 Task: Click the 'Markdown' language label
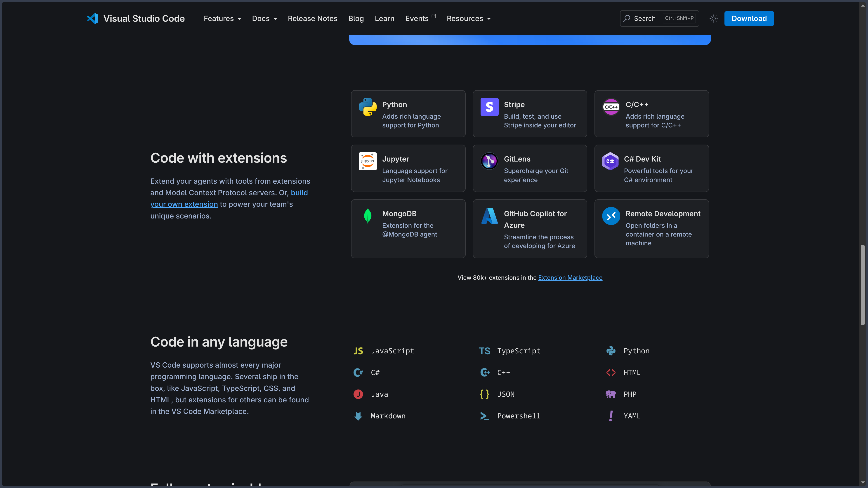[388, 416]
